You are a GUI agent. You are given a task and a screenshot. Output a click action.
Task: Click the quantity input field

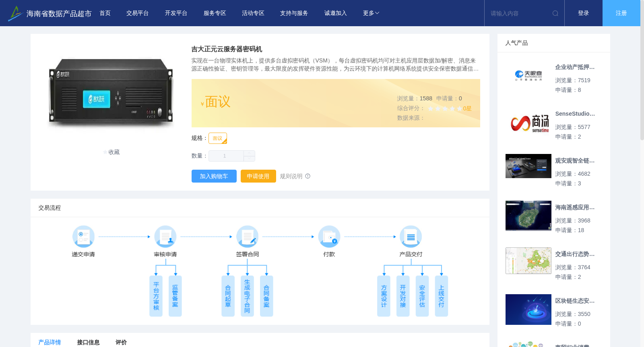(x=226, y=156)
